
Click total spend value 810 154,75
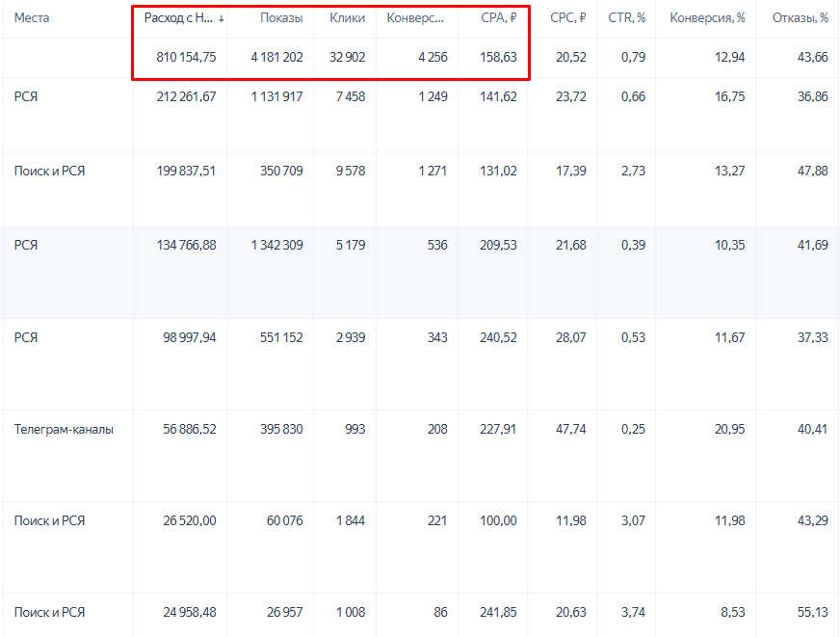click(x=187, y=57)
